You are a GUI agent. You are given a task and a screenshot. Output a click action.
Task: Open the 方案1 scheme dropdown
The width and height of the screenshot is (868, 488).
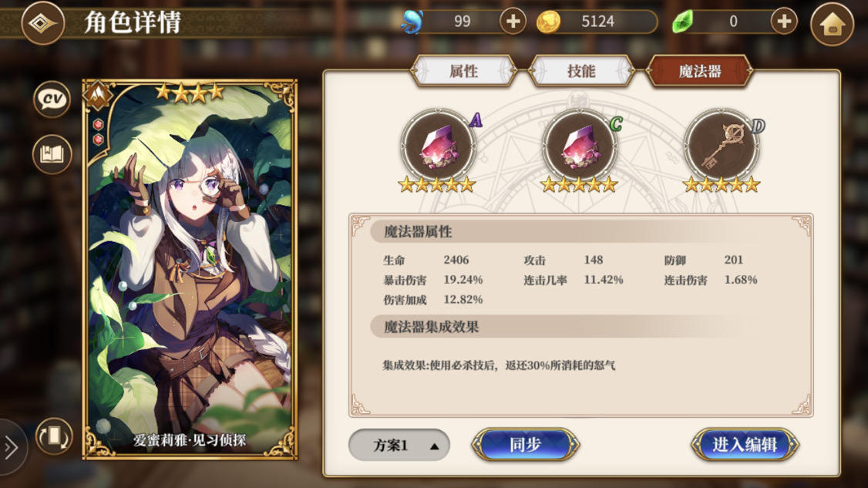pos(399,445)
